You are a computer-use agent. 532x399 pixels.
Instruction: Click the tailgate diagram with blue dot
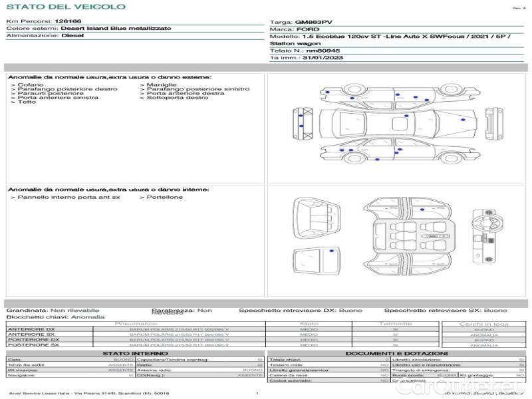[x=317, y=261]
